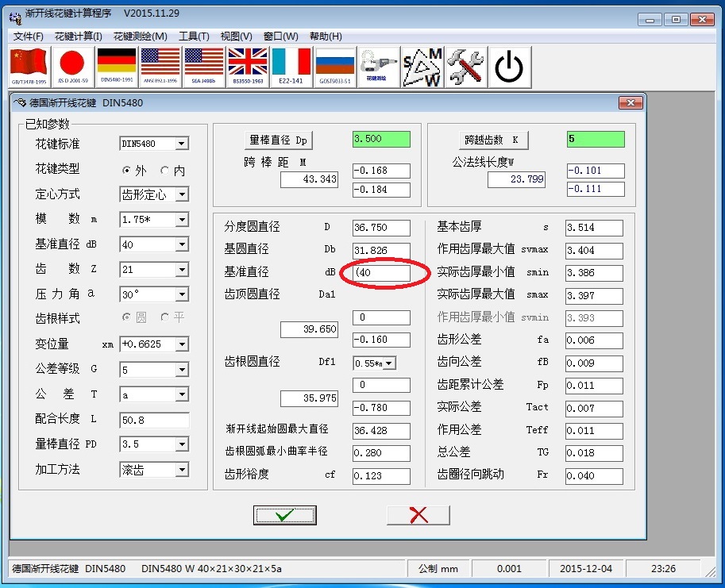Expand the 加工方法 滚齿 dropdown
725x588 pixels.
coord(182,470)
